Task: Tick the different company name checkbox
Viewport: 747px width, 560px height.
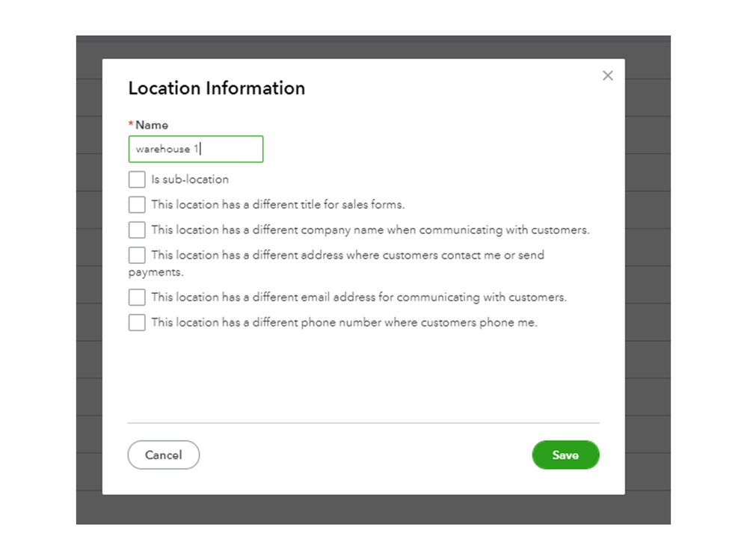Action: point(137,230)
